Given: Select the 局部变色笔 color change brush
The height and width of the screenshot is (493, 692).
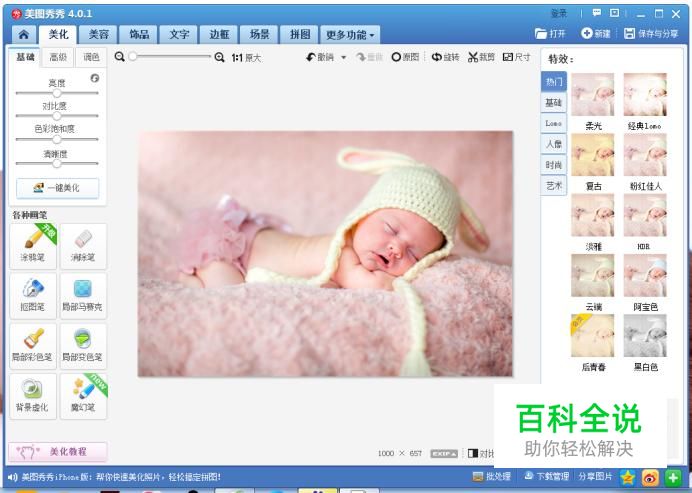Looking at the screenshot, I should (x=83, y=346).
